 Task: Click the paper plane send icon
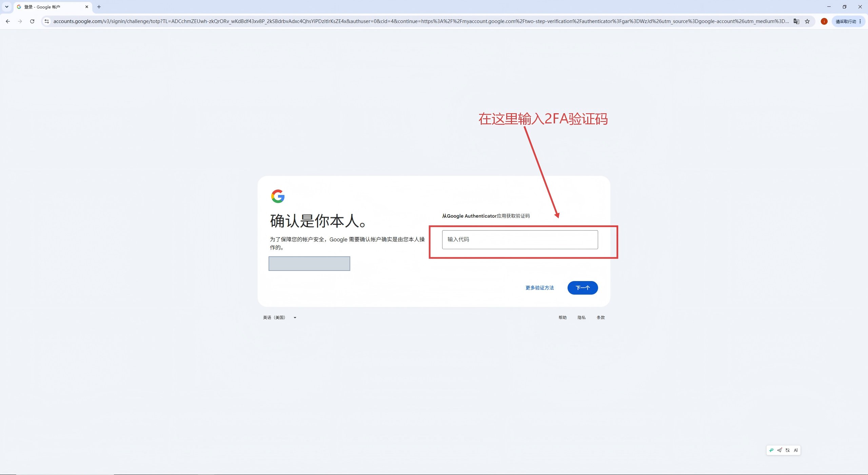coord(780,450)
